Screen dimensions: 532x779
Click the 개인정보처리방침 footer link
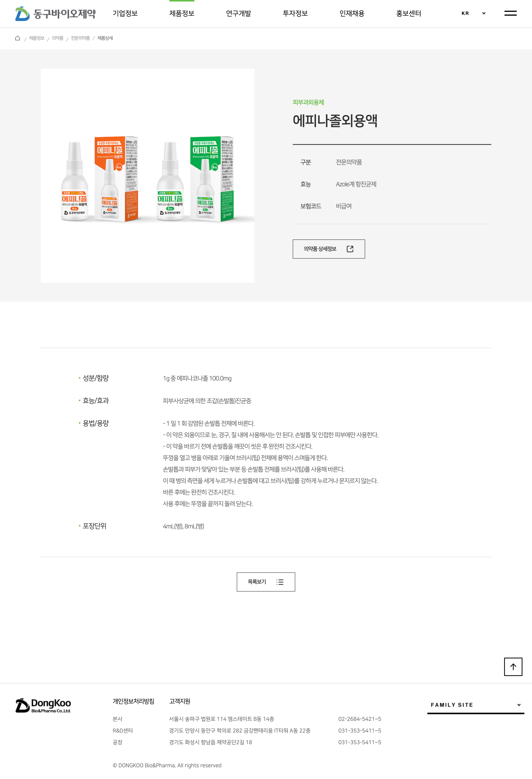133,701
